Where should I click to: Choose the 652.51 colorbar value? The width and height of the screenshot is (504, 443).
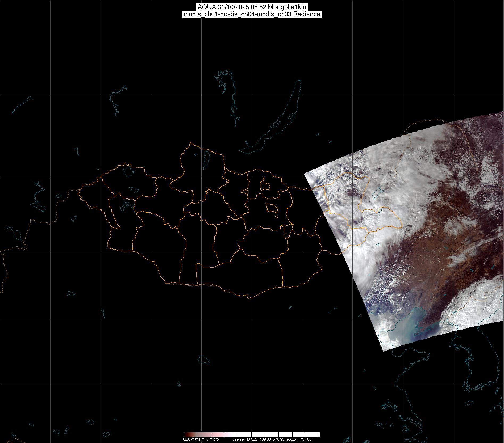pyautogui.click(x=292, y=439)
